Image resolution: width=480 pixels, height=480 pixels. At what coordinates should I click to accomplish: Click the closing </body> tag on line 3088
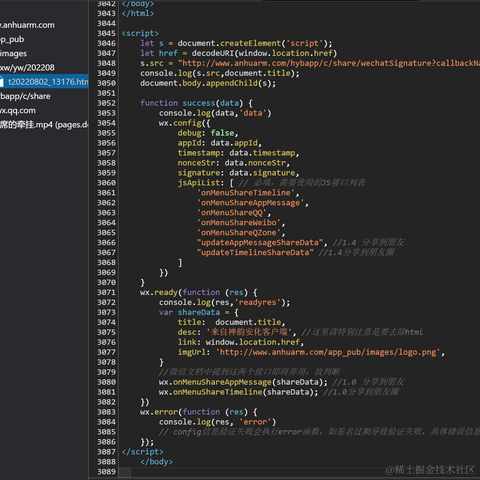156,462
